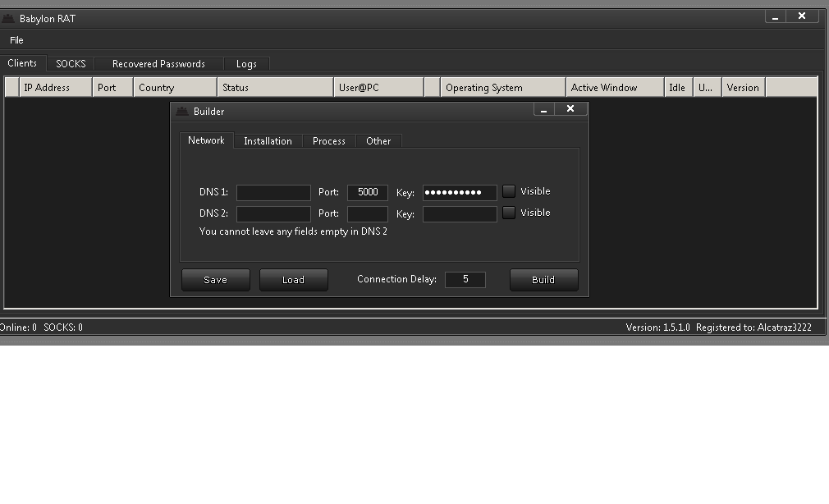Sort by the Port column header in Clients list
Screen dimensions: 829x504
click(x=112, y=87)
